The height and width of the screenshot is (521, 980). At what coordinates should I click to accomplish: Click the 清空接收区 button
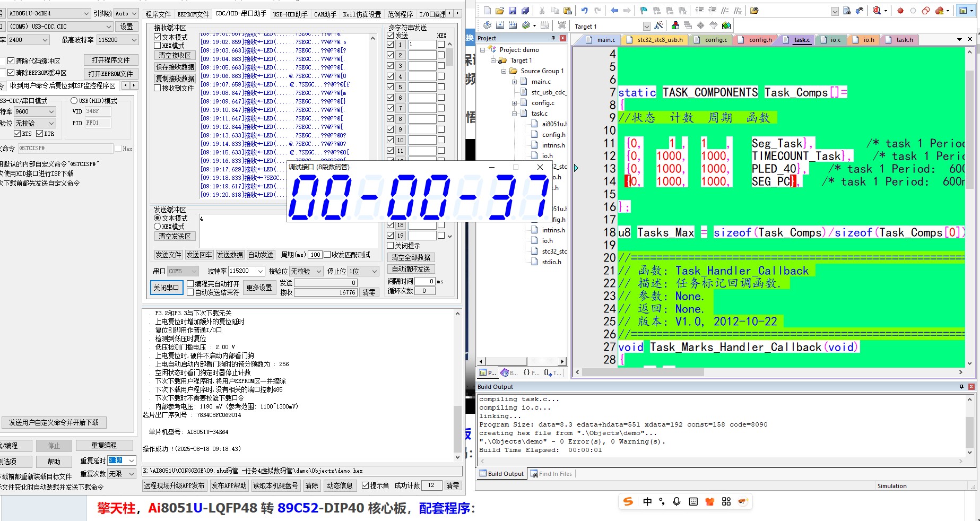[175, 56]
